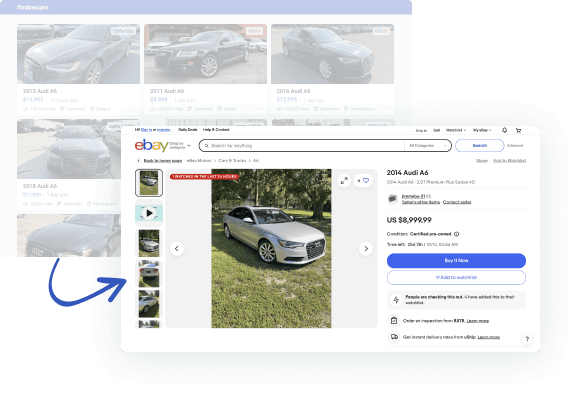Open the help question mark button
This screenshot has width=580, height=396.
pos(527,339)
